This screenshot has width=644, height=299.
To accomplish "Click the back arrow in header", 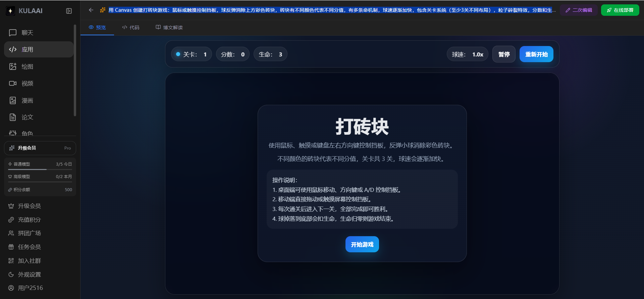I will pos(91,10).
